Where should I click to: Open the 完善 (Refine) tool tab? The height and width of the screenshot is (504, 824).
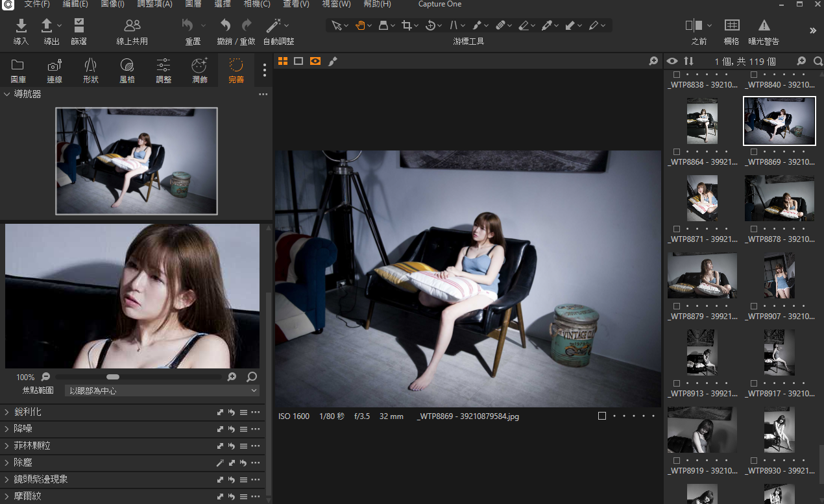236,71
